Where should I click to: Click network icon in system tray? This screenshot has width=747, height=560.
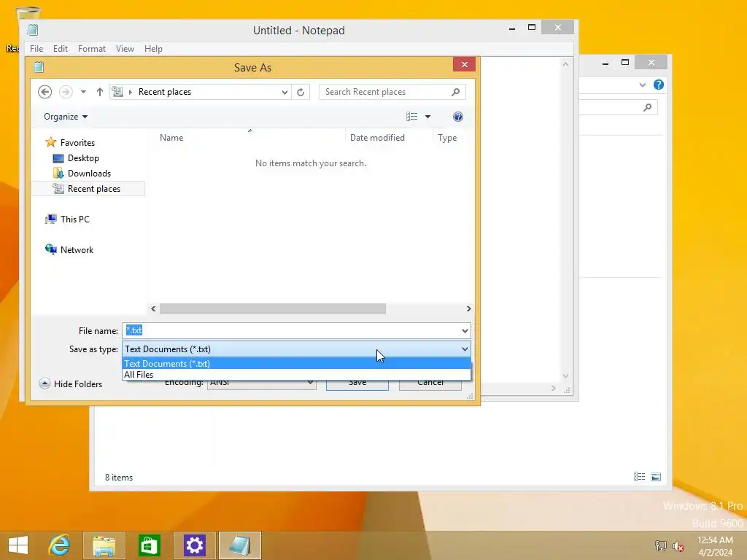click(x=661, y=545)
